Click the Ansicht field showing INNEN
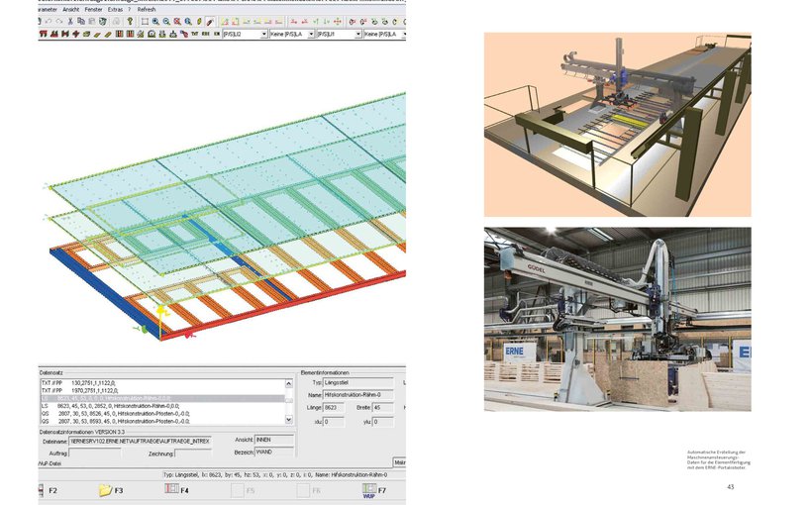Screen dimensions: 812x505 coord(274,440)
